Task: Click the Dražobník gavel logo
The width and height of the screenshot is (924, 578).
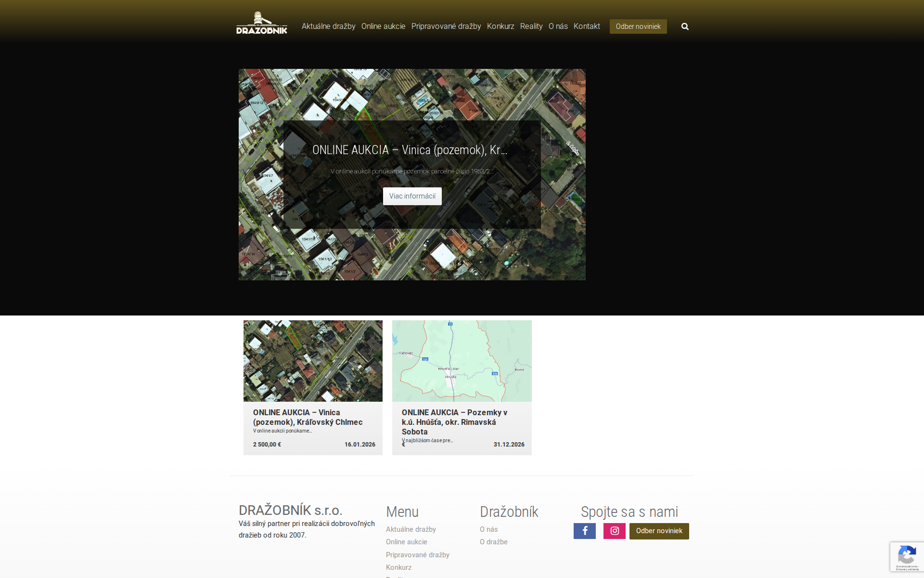Action: (x=261, y=23)
